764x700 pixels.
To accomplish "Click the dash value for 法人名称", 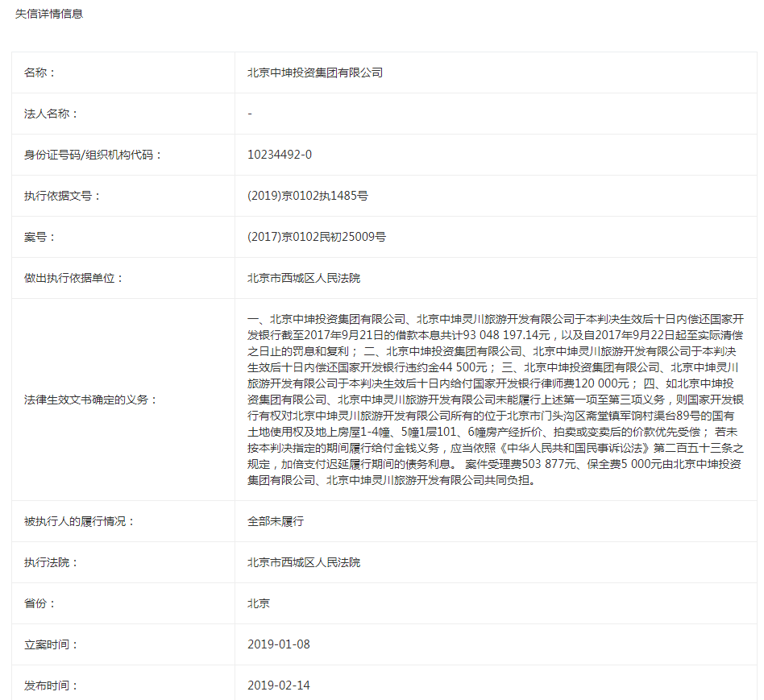I will point(250,114).
